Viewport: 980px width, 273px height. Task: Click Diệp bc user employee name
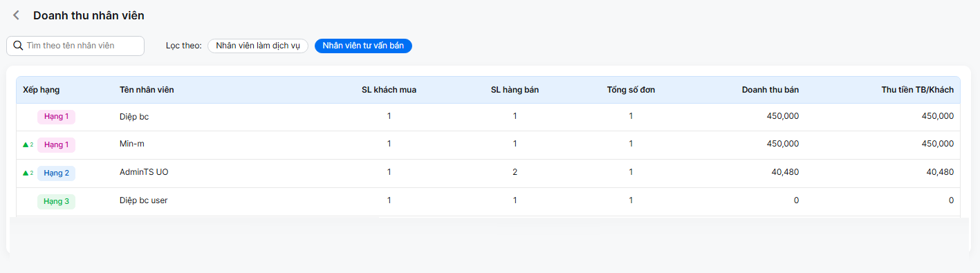pos(143,200)
